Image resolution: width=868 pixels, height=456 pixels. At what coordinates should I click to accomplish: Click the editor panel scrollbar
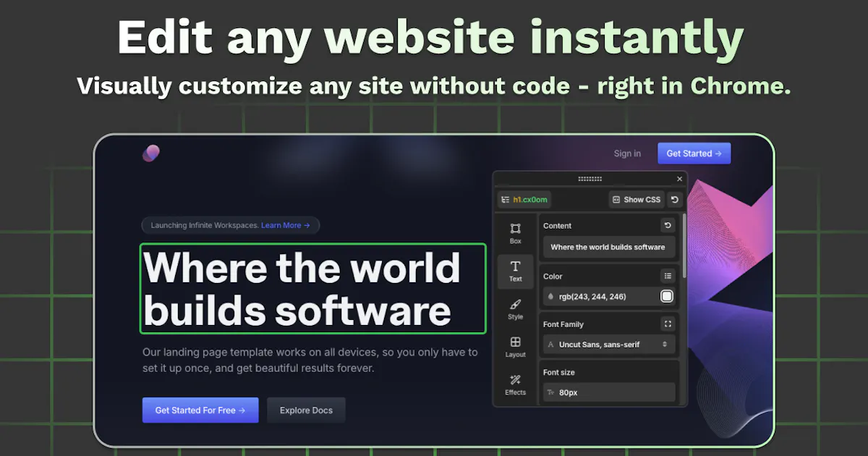[x=684, y=246]
